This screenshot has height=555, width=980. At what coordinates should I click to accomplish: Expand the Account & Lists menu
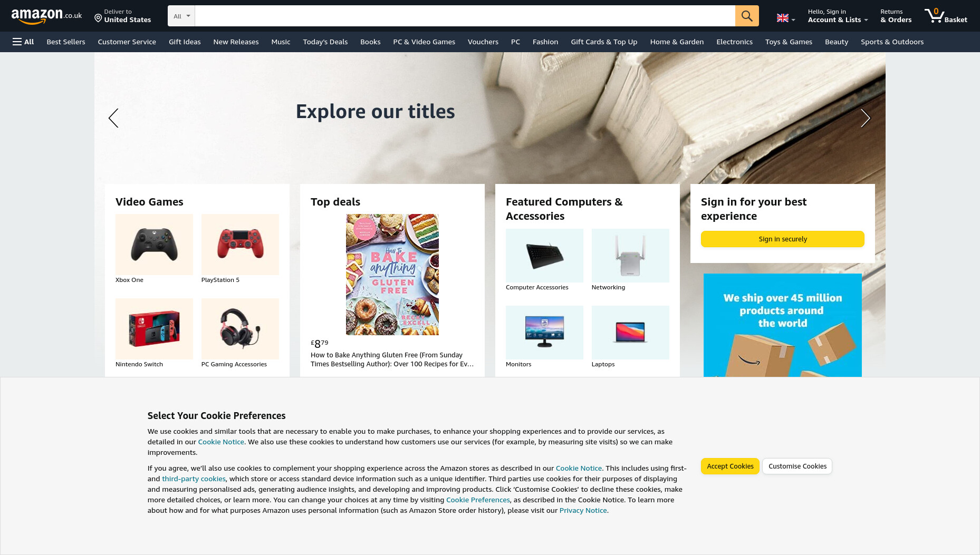[x=838, y=16]
